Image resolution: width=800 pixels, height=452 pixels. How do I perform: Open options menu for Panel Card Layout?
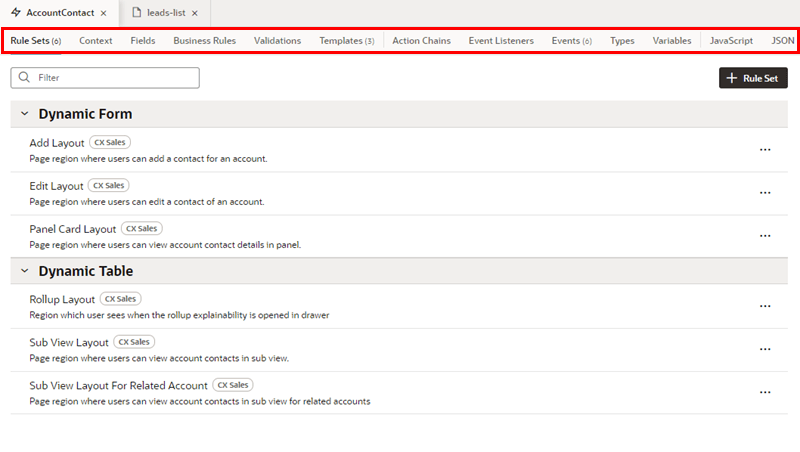[x=765, y=236]
